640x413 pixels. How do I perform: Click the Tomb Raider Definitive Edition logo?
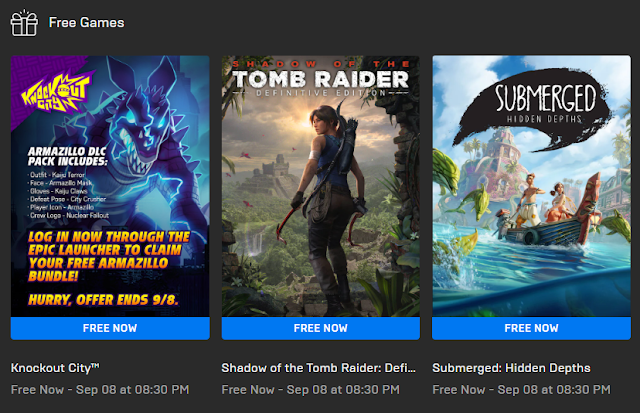[321, 78]
